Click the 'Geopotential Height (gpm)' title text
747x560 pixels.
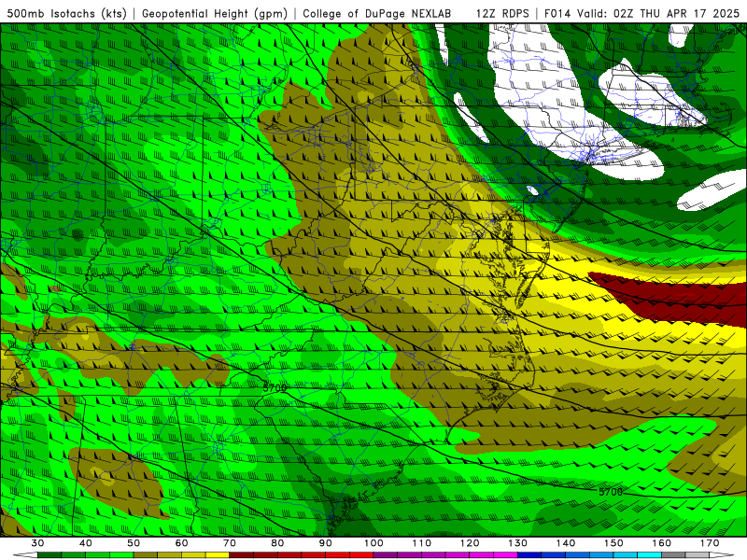pyautogui.click(x=215, y=14)
